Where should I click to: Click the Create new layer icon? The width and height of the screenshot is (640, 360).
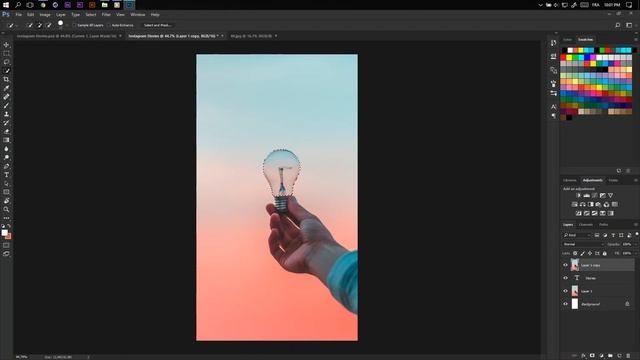619,356
